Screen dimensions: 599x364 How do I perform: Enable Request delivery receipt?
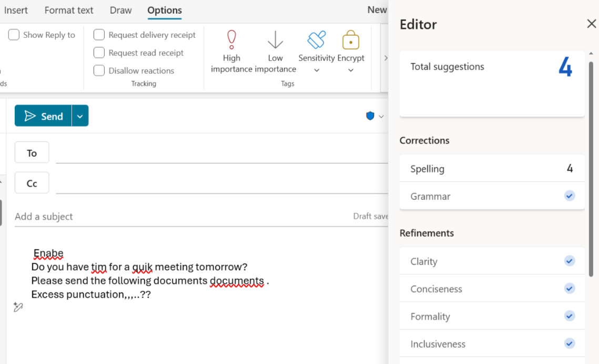pos(99,35)
